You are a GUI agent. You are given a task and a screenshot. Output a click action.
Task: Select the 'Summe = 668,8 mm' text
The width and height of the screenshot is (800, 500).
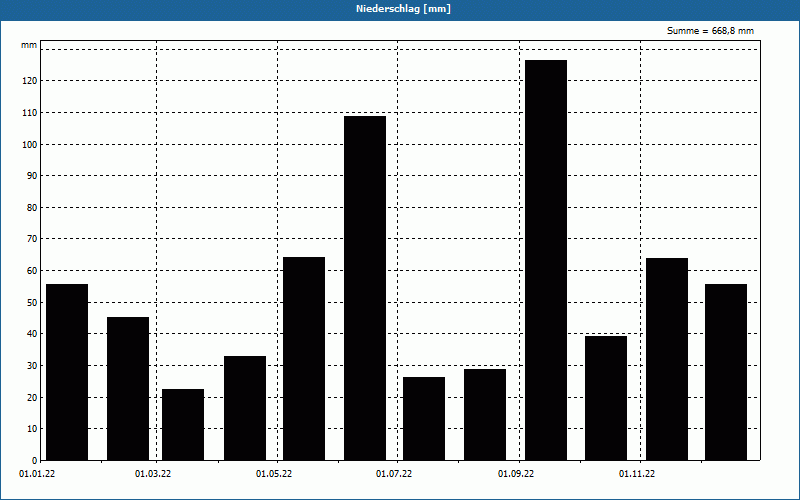(710, 31)
